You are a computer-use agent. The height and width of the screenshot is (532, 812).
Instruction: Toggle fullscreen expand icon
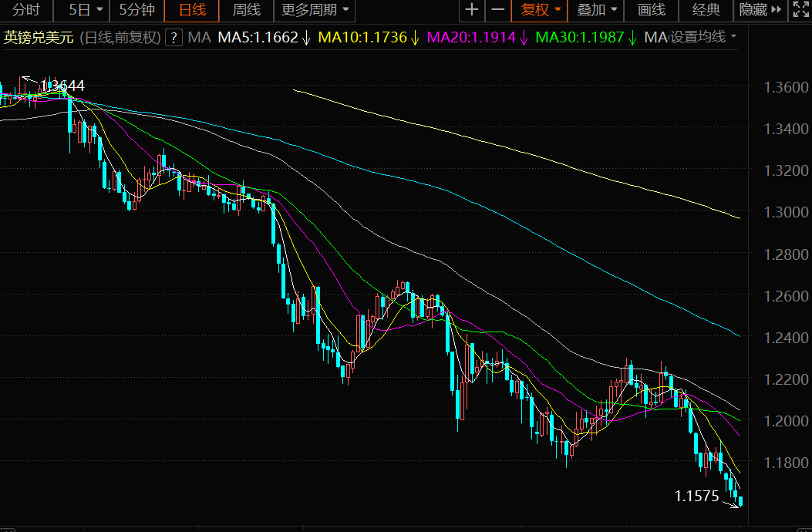(800, 10)
